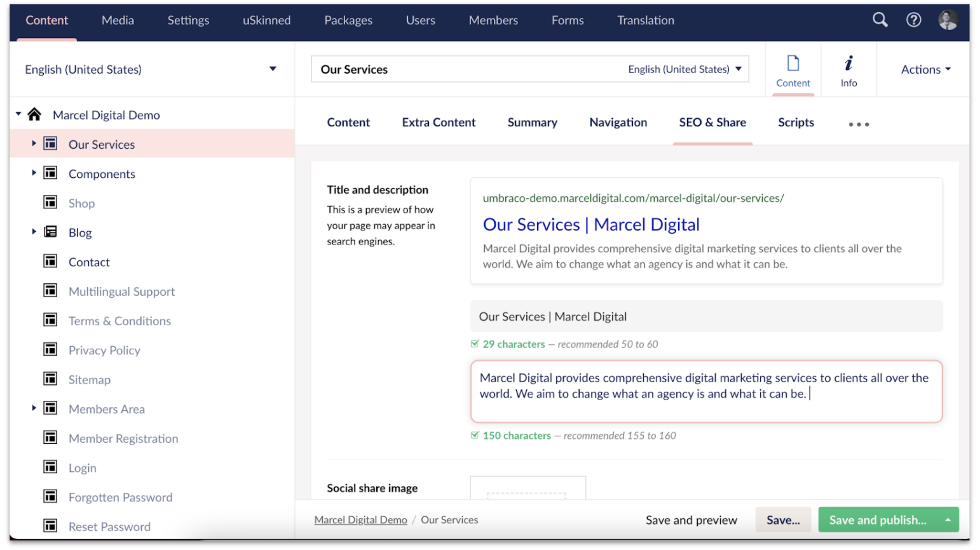Click the page icon next to Members Area
This screenshot has height=550, width=980.
pyautogui.click(x=50, y=408)
